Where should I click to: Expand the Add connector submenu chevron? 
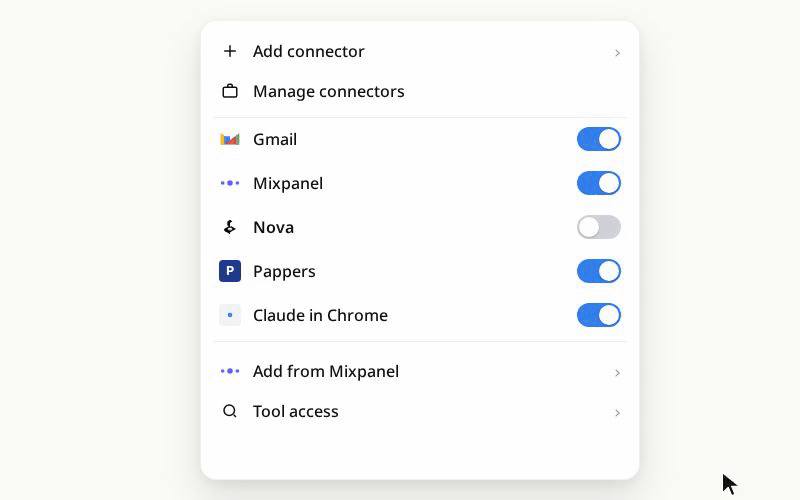click(617, 53)
